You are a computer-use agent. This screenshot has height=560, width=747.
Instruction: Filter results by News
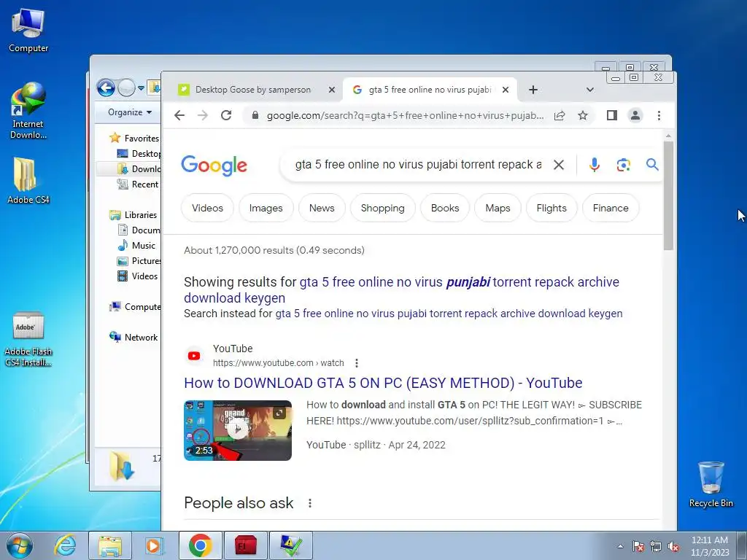pyautogui.click(x=322, y=208)
